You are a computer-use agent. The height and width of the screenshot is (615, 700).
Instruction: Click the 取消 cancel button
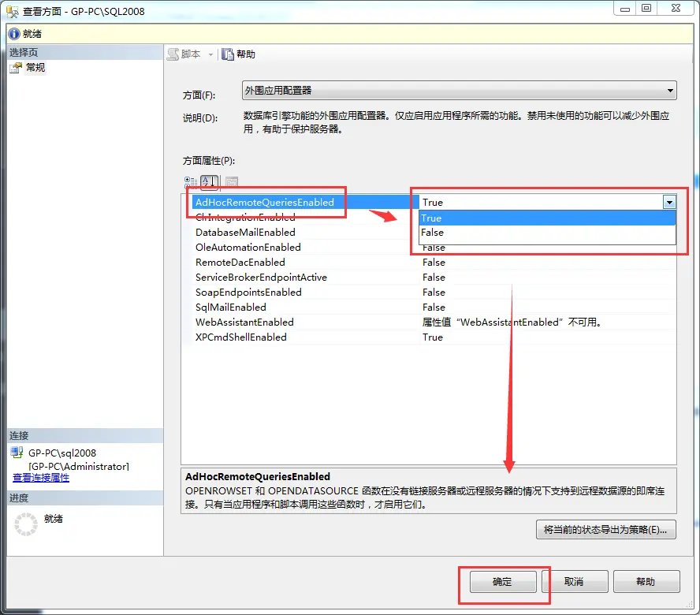574,582
